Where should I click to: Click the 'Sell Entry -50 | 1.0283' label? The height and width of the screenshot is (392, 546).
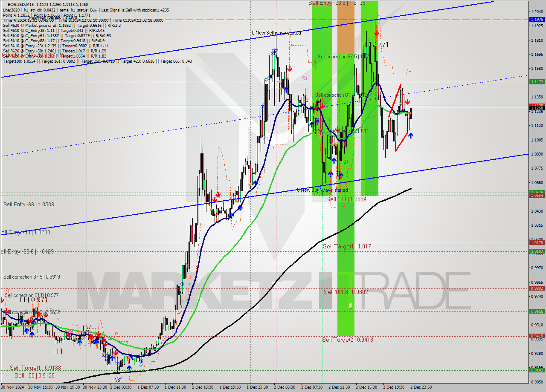(25, 233)
